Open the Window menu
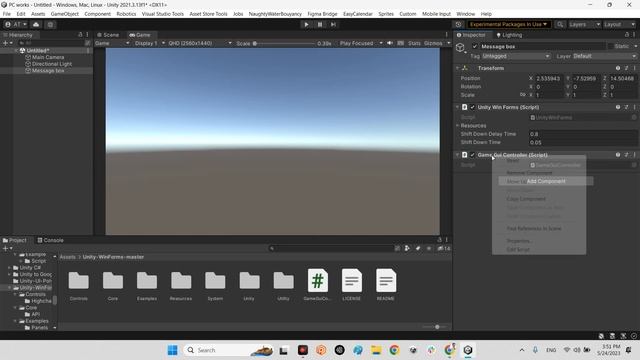Screen dimensions: 640x360 pyautogui.click(x=465, y=14)
